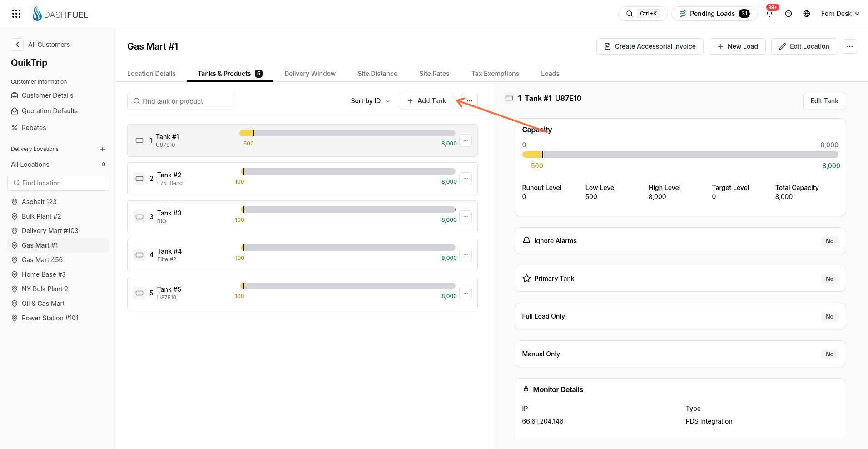
Task: Click the Create Accessorial Invoice button
Action: 650,46
